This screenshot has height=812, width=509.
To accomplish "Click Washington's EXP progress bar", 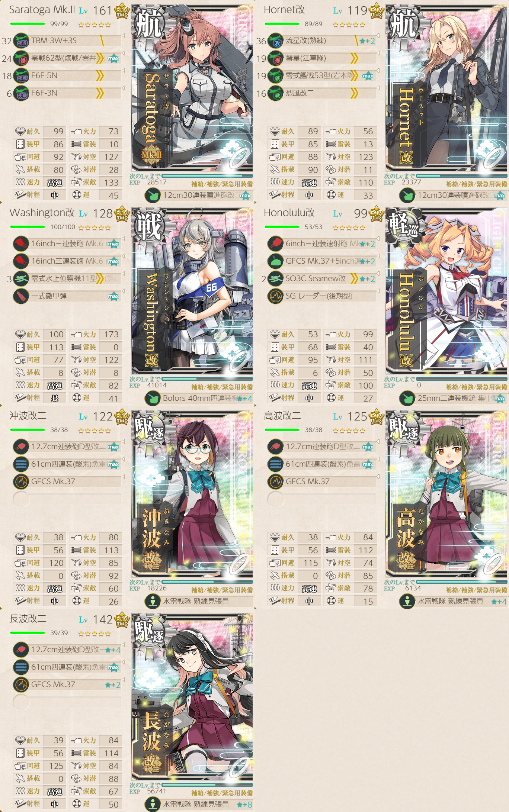I will (x=207, y=379).
